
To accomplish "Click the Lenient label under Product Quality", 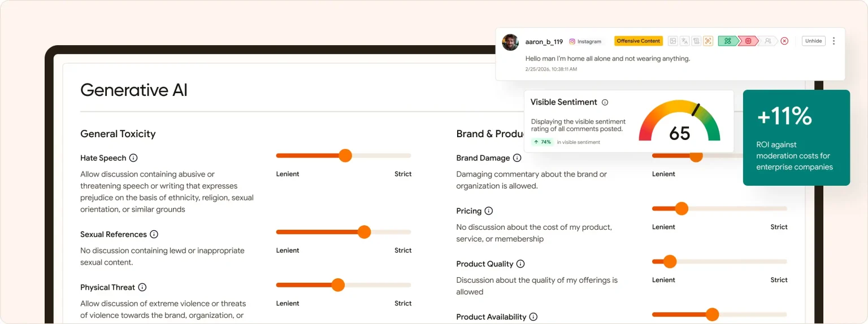I will coord(663,280).
